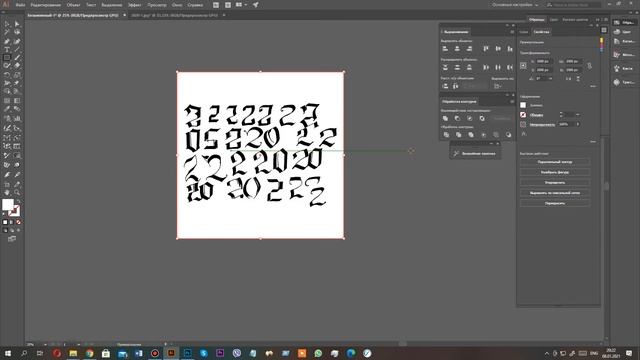Click vertical align bottom icon in Align panel
Screen dimensions: 640x360
click(x=510, y=49)
